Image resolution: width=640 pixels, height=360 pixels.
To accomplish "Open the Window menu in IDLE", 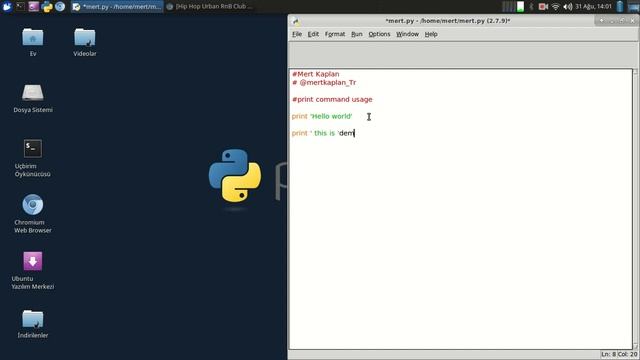I will click(407, 34).
